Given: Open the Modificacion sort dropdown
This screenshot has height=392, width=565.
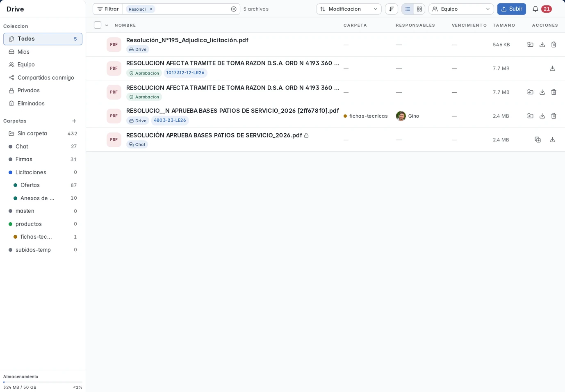Looking at the screenshot, I should [349, 9].
